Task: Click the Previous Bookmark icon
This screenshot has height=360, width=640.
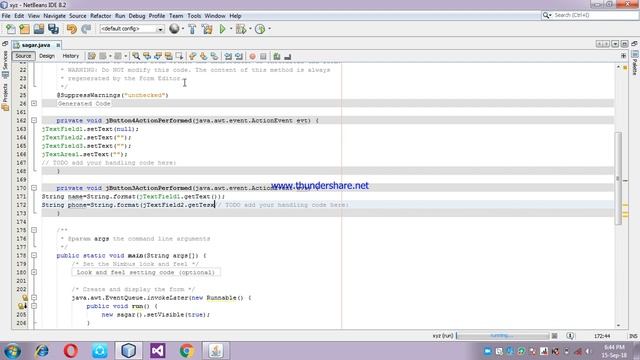Action: [x=193, y=56]
